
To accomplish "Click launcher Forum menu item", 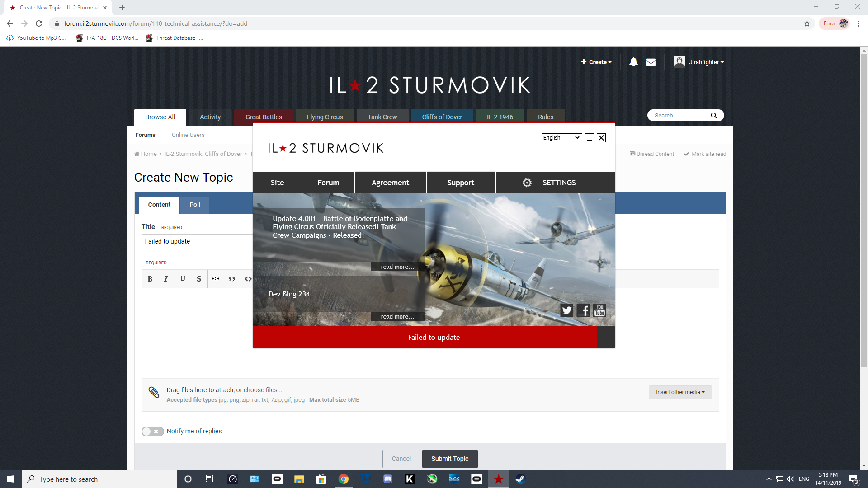I will 328,183.
